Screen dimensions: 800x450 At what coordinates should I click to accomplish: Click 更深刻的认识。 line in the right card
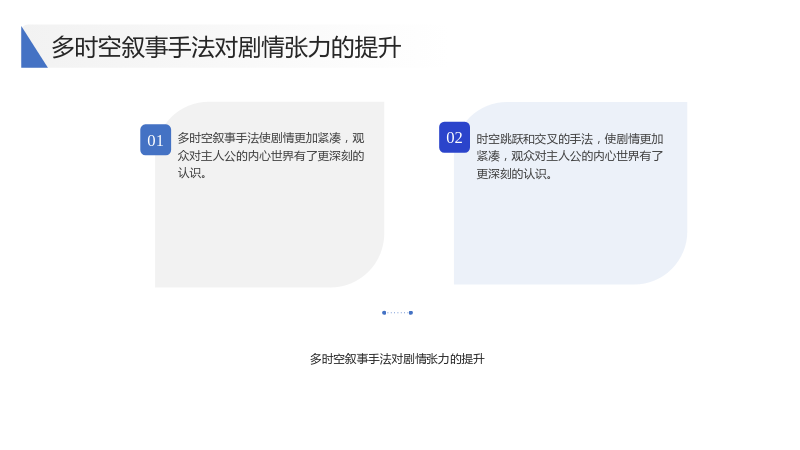[x=514, y=174]
